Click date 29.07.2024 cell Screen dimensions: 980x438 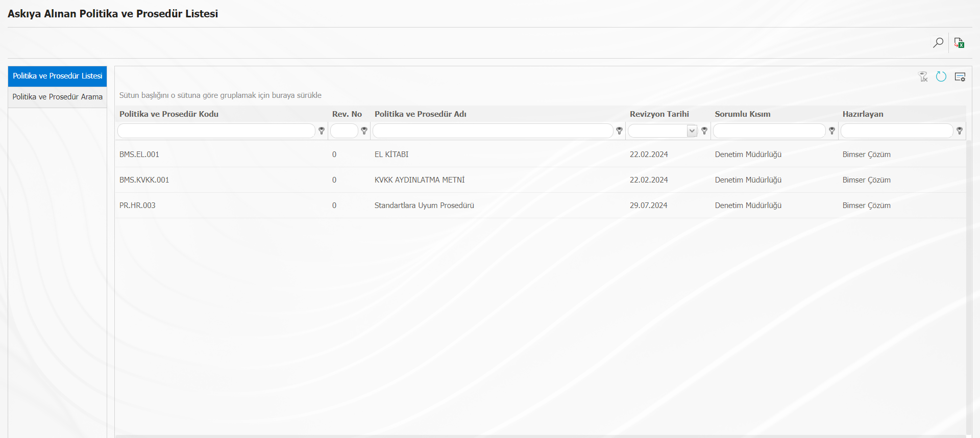[x=648, y=205]
